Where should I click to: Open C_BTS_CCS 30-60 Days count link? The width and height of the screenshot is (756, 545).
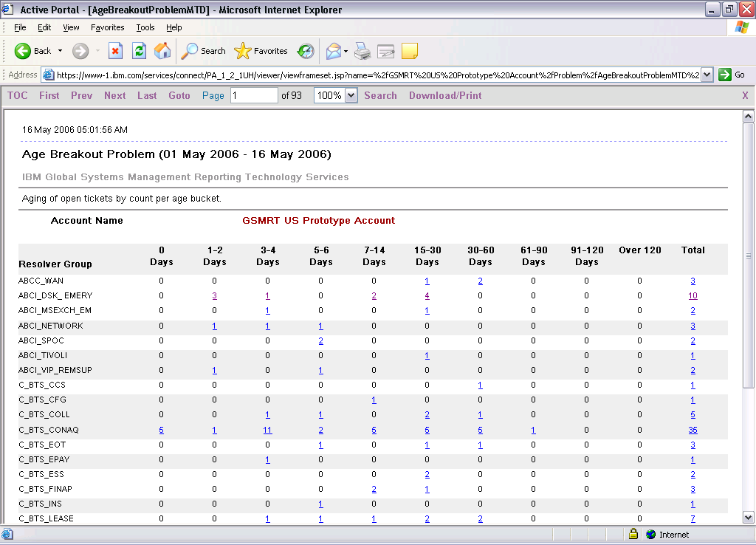480,385
